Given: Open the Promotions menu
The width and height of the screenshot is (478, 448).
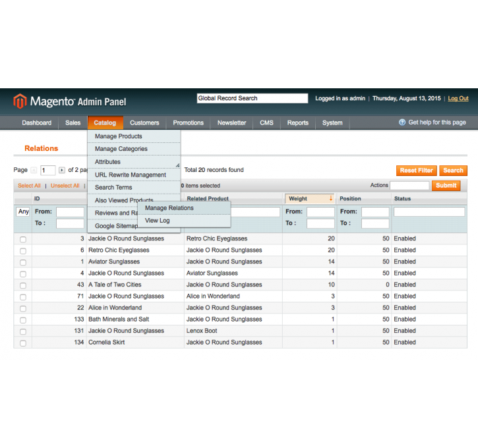Looking at the screenshot, I should (188, 123).
